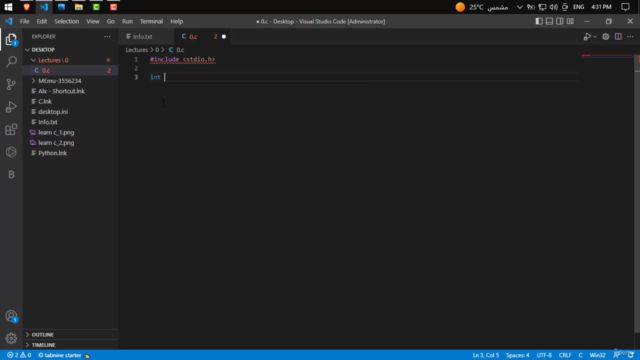Open the Selection menu
The width and height of the screenshot is (640, 360).
click(x=67, y=21)
